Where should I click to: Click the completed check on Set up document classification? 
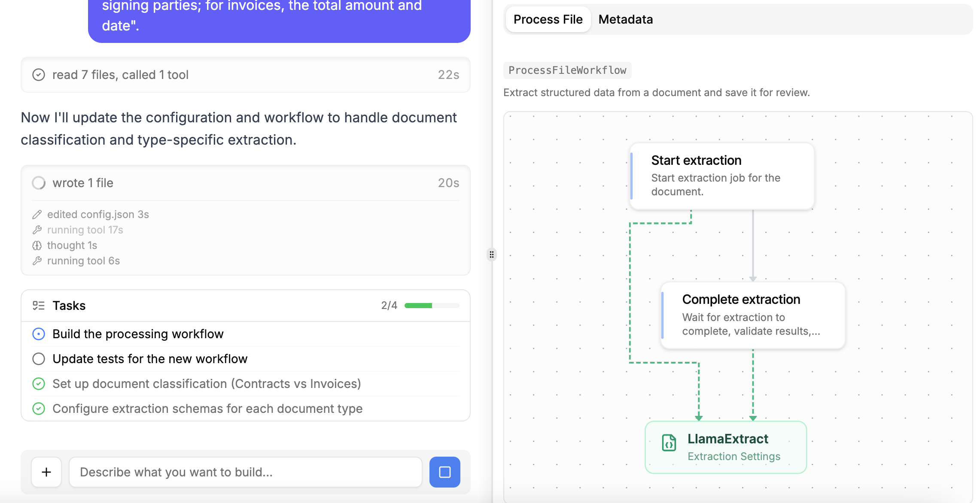38,384
